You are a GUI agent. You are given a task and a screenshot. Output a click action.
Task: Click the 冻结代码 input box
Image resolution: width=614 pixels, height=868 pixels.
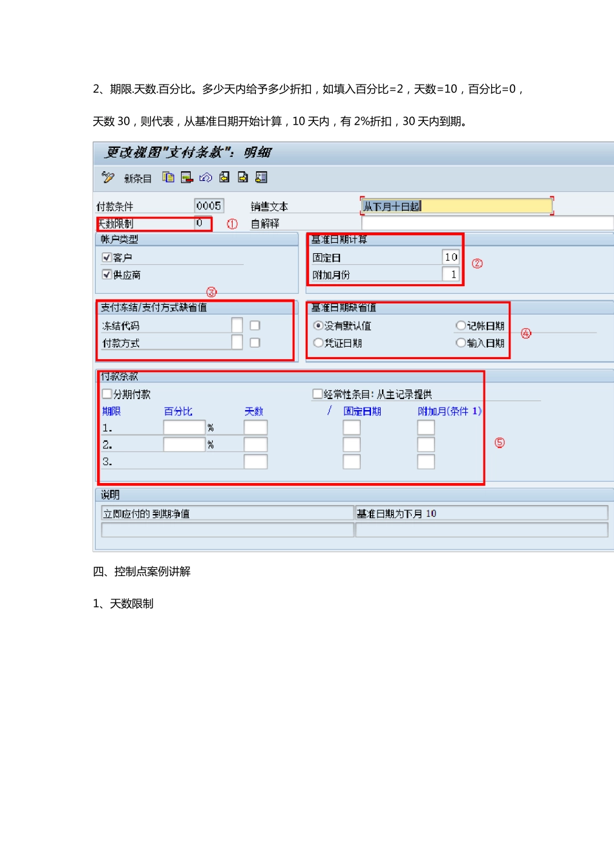[237, 325]
